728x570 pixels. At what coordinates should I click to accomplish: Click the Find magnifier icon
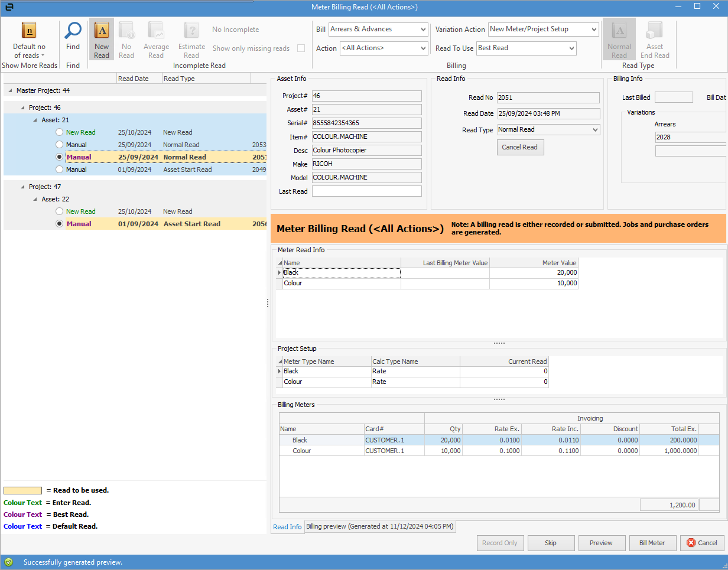click(73, 31)
